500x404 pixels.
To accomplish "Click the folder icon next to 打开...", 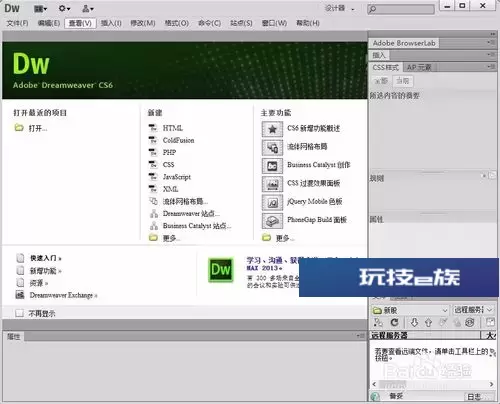I will (x=19, y=128).
